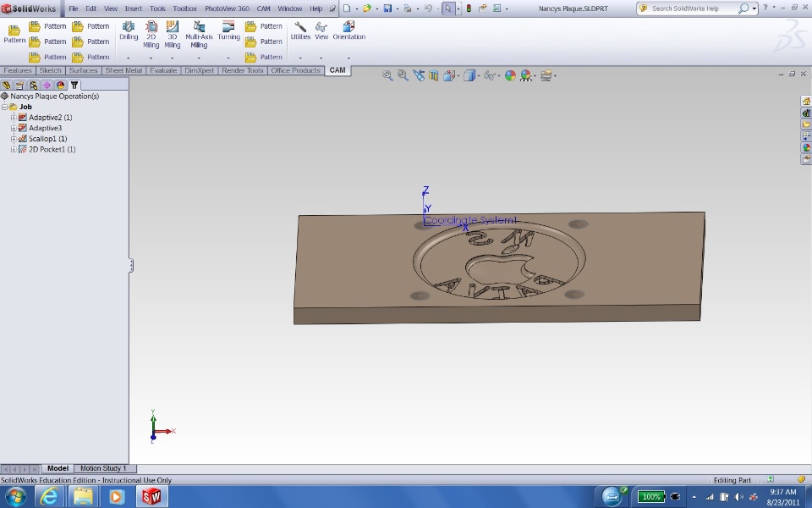
Task: Click the Print icon in title bar
Action: (408, 8)
